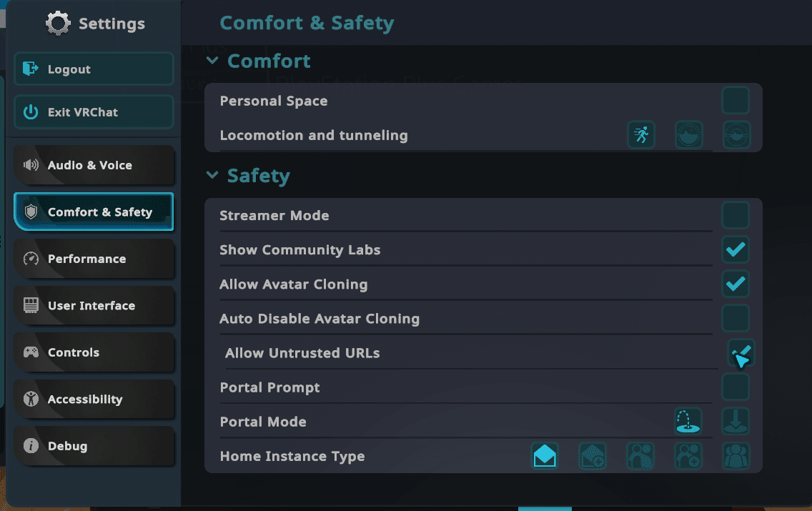Select the open-envelope Home Instance Type
The width and height of the screenshot is (812, 511).
click(x=545, y=455)
